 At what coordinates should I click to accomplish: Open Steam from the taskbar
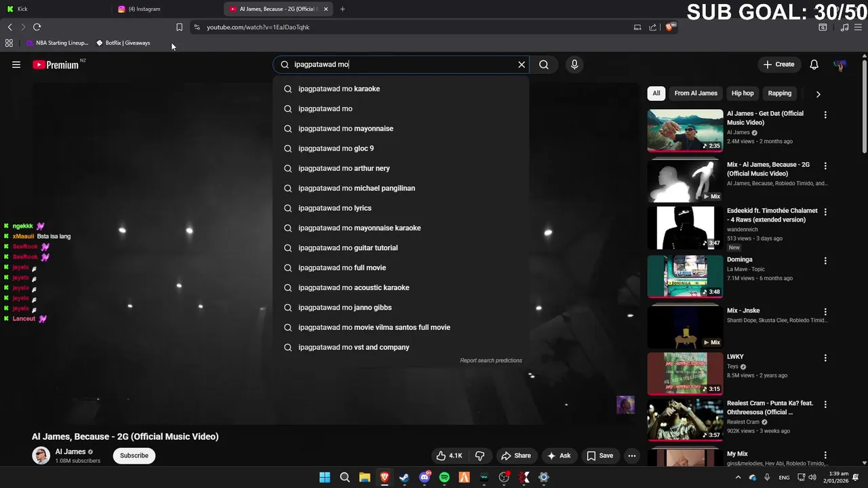(404, 477)
